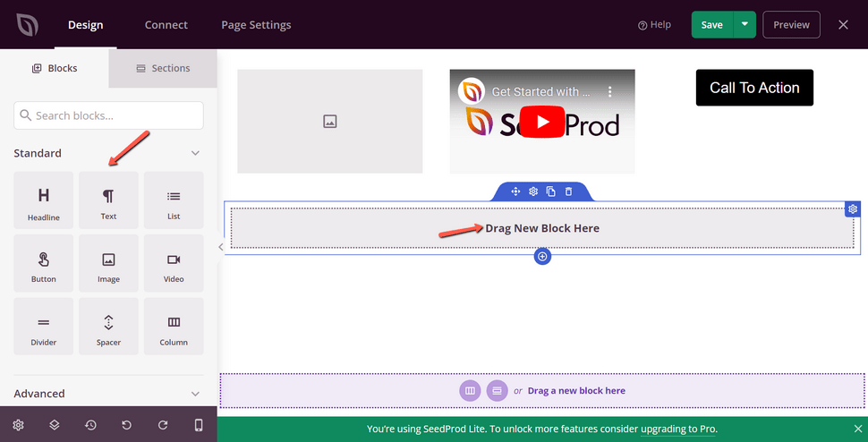
Task: Open global settings gear in bottom bar
Action: 18,425
